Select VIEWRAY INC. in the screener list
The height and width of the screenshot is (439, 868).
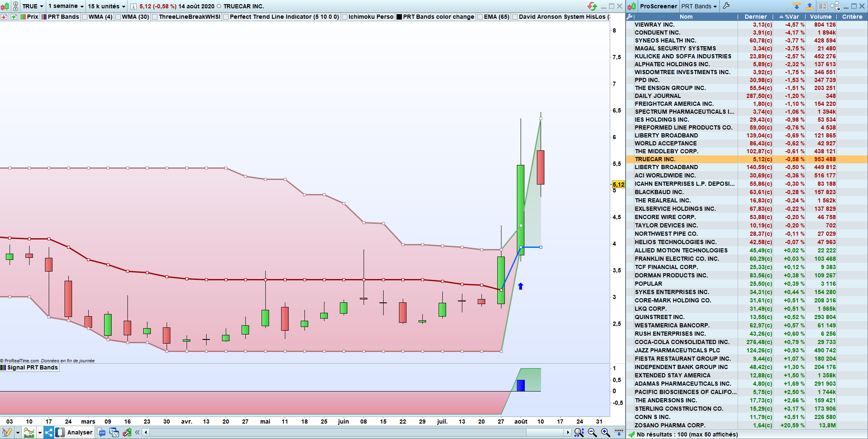(747, 25)
